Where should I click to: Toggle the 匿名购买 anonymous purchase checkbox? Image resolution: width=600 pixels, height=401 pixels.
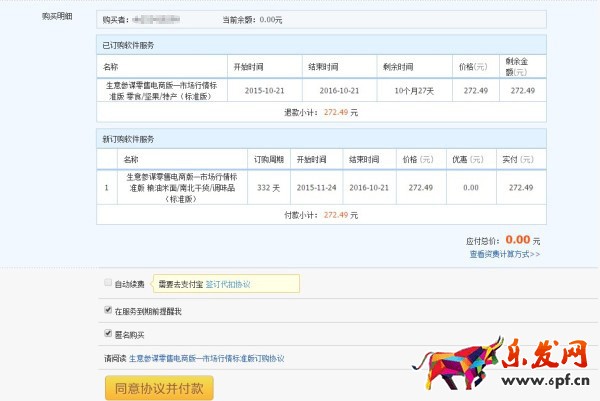108,334
